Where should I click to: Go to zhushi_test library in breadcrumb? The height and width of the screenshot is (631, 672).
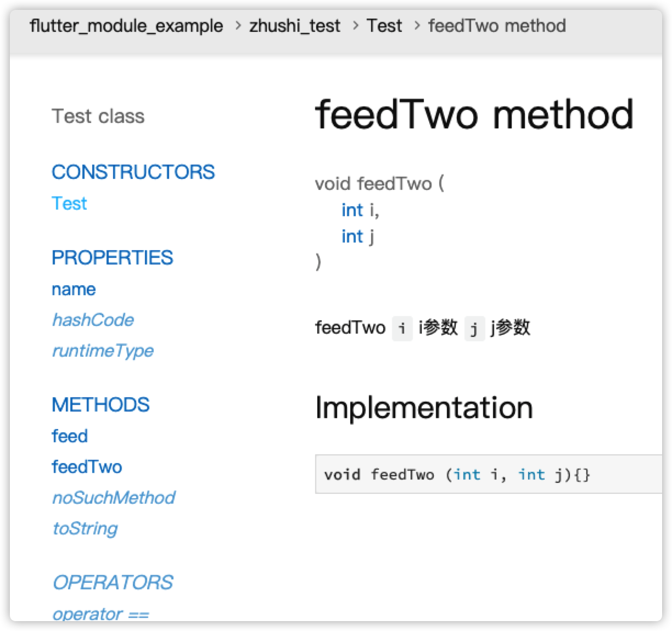click(x=295, y=26)
